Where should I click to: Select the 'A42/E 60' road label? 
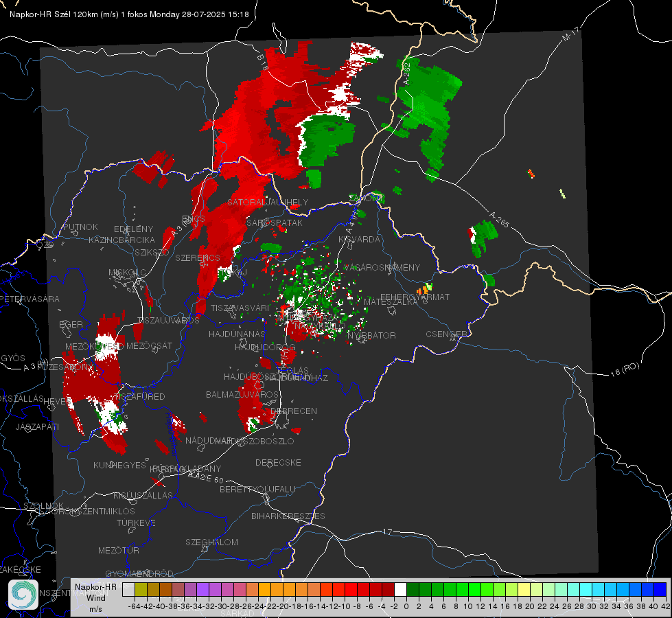206,477
